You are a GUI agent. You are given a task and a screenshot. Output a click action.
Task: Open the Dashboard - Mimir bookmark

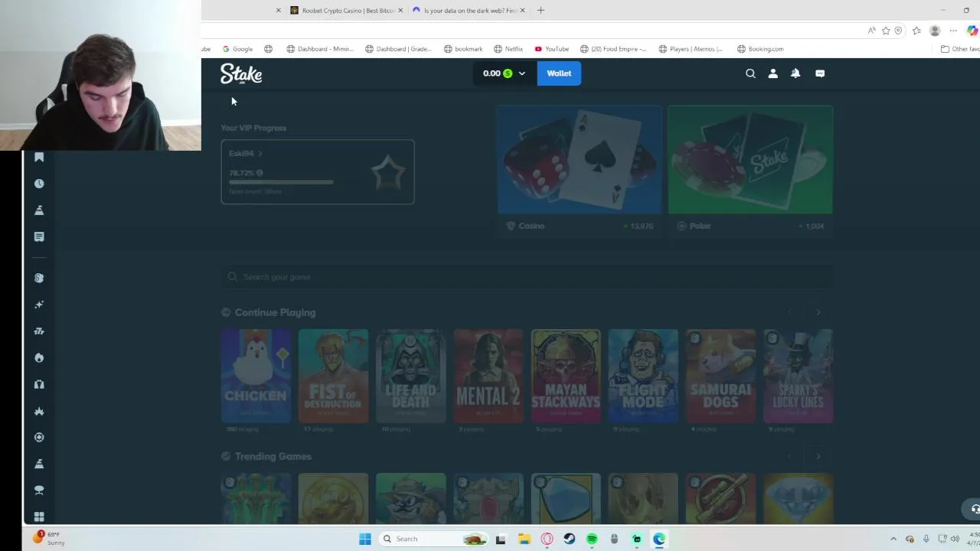[320, 49]
